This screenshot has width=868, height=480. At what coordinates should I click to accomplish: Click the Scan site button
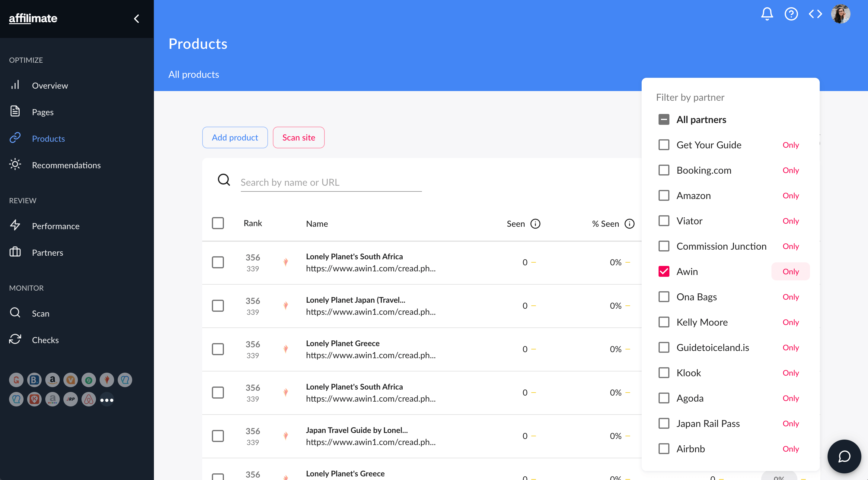298,137
